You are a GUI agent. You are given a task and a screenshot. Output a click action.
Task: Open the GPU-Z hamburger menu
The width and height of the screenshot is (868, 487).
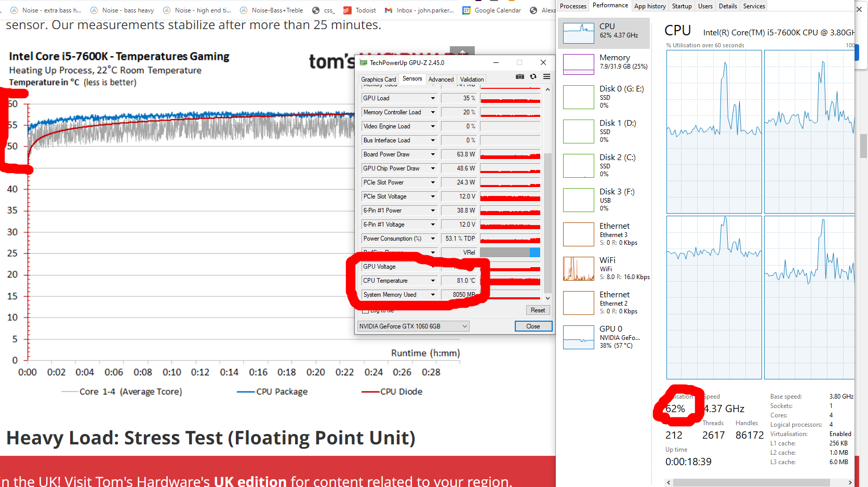(x=546, y=76)
